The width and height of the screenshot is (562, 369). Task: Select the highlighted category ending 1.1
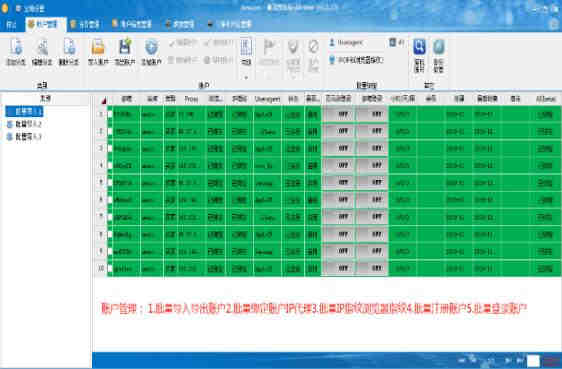(24, 112)
